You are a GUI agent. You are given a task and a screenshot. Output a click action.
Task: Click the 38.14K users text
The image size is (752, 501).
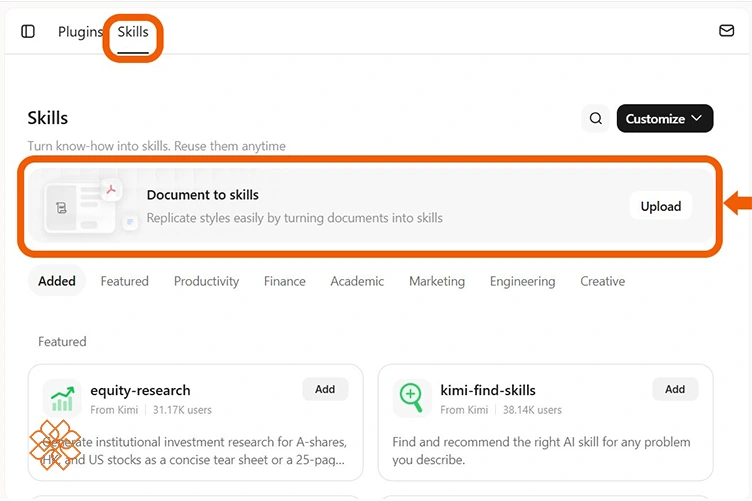tap(532, 410)
